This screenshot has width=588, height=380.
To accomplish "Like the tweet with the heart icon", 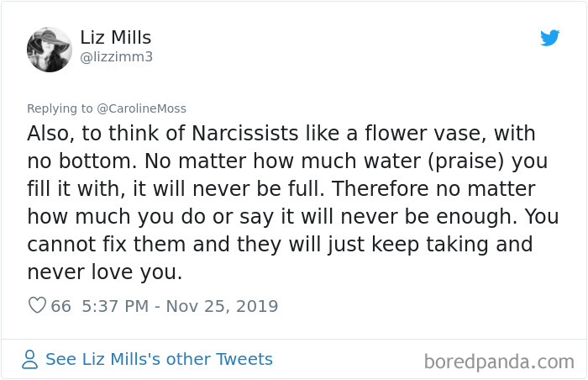I will [37, 306].
